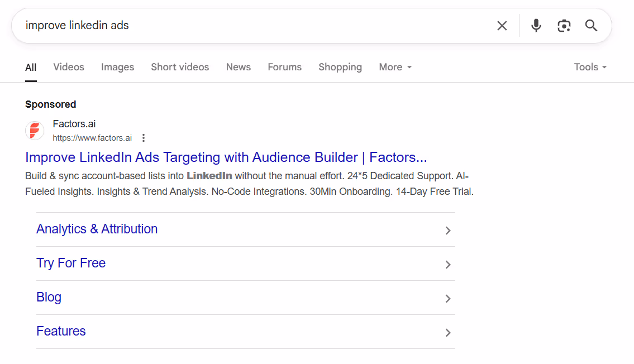Open the Blog sitelink

(49, 298)
